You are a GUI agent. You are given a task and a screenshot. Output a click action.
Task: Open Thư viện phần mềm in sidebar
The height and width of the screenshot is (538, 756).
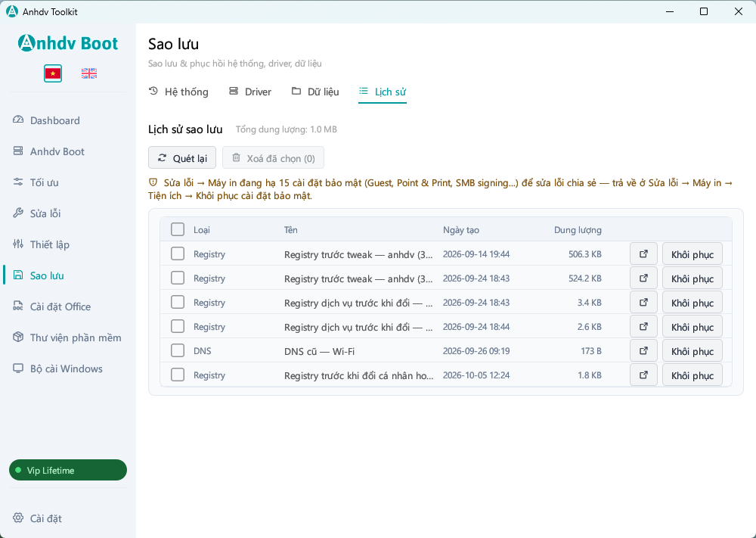67,337
